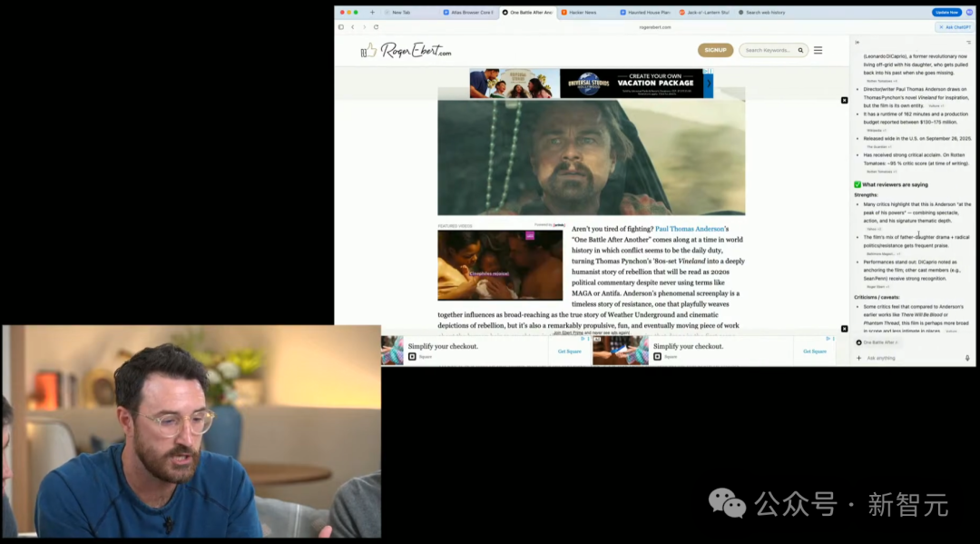Image resolution: width=980 pixels, height=544 pixels.
Task: Click the browser back arrow
Action: (353, 27)
